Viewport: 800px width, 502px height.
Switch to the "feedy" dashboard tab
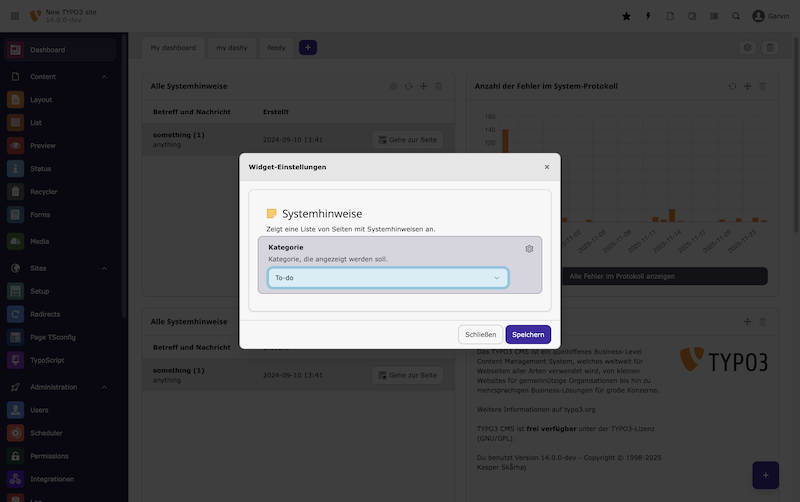click(x=276, y=48)
